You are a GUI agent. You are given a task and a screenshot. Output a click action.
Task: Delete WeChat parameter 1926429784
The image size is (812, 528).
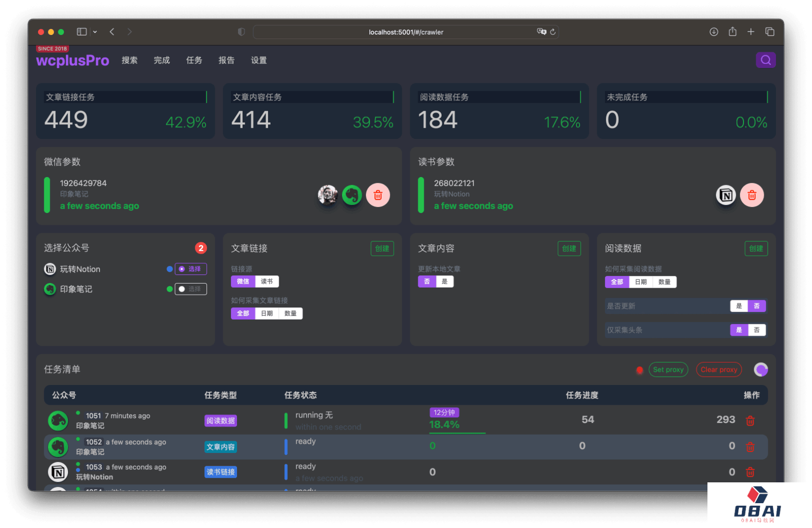[378, 195]
